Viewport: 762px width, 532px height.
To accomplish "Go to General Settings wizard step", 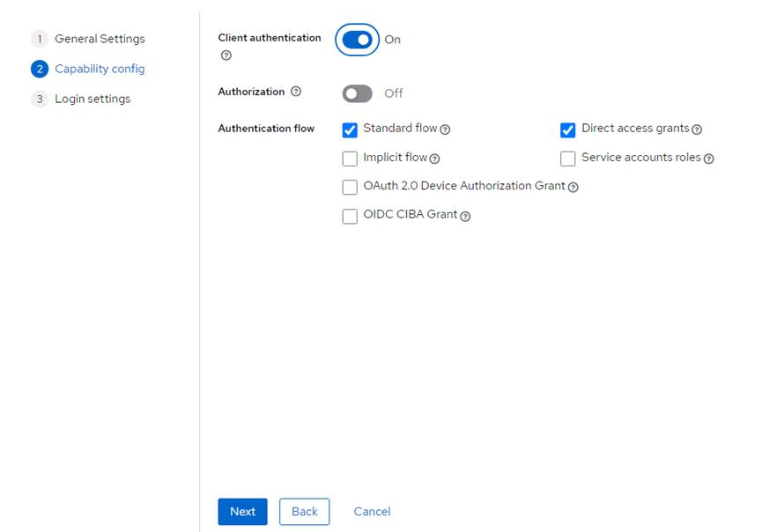I will (99, 39).
